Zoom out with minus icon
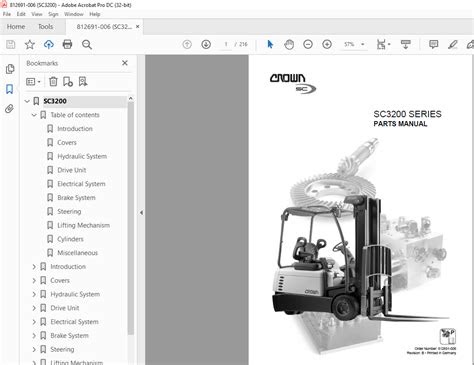The image size is (474, 365). click(308, 44)
